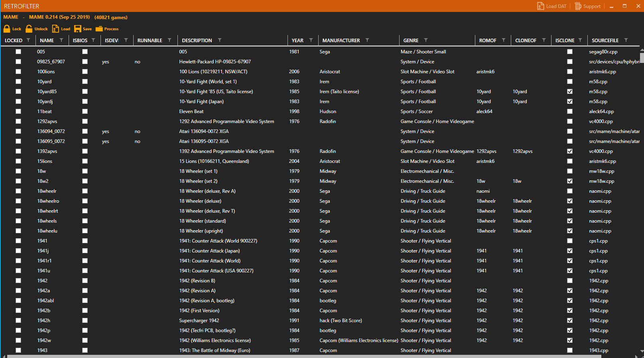
Task: Click '1942 (Tecfri PCB, bootleg?)' description
Action: coord(207,331)
